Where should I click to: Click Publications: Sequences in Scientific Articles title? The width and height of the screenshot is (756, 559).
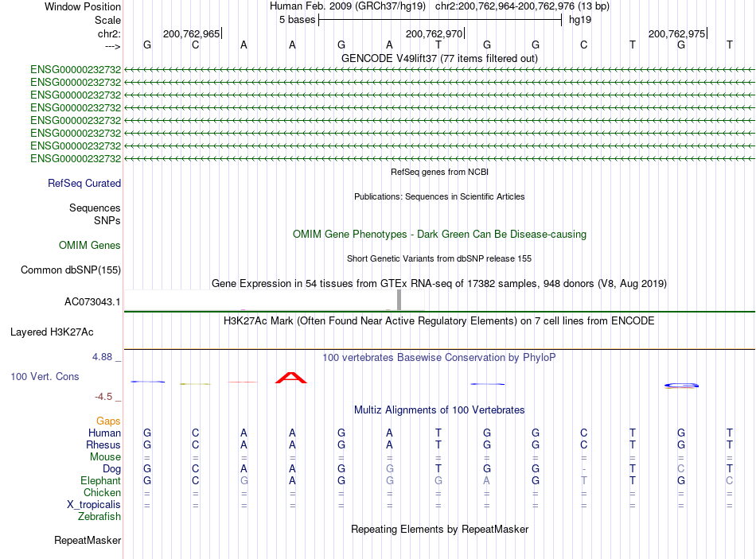[x=439, y=196]
